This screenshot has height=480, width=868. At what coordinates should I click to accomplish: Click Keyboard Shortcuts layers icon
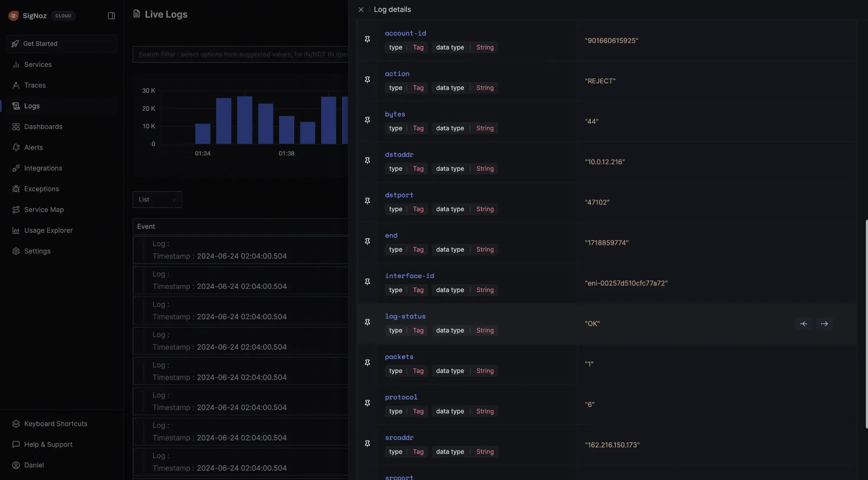16,424
